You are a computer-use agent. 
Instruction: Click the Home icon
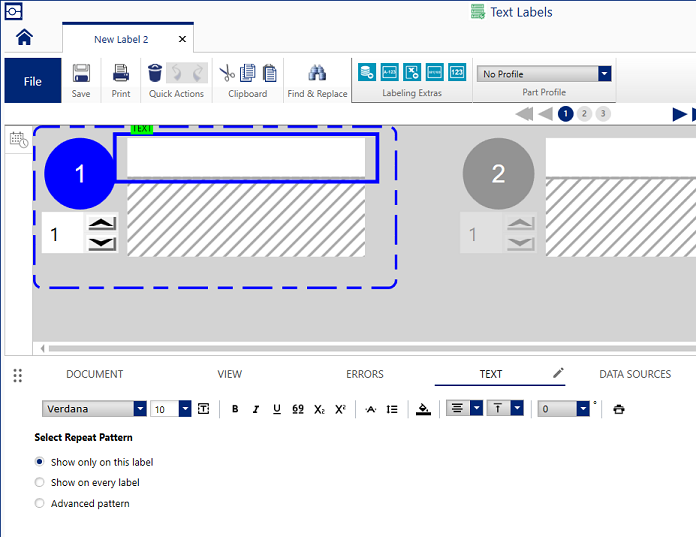pyautogui.click(x=24, y=38)
